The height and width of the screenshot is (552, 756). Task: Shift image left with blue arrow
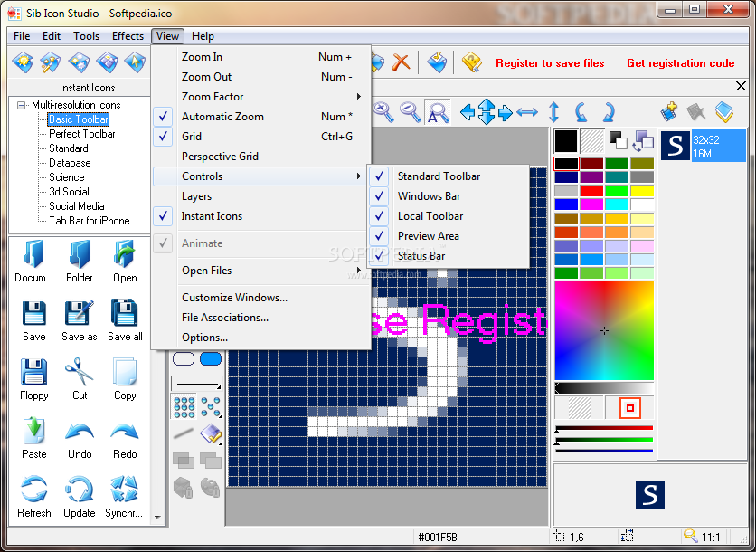[468, 112]
